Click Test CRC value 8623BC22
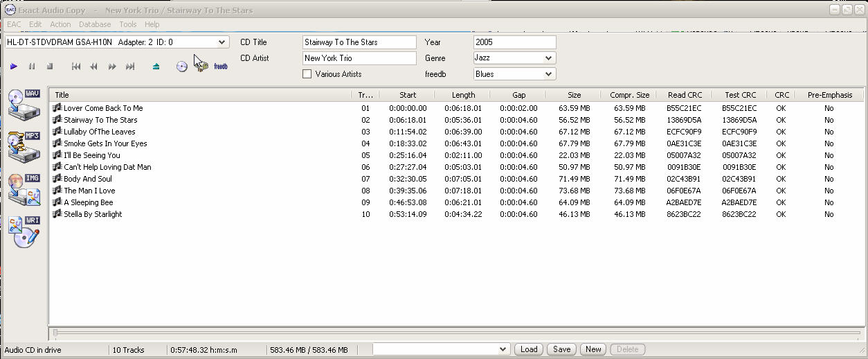868x359 pixels. tap(739, 214)
